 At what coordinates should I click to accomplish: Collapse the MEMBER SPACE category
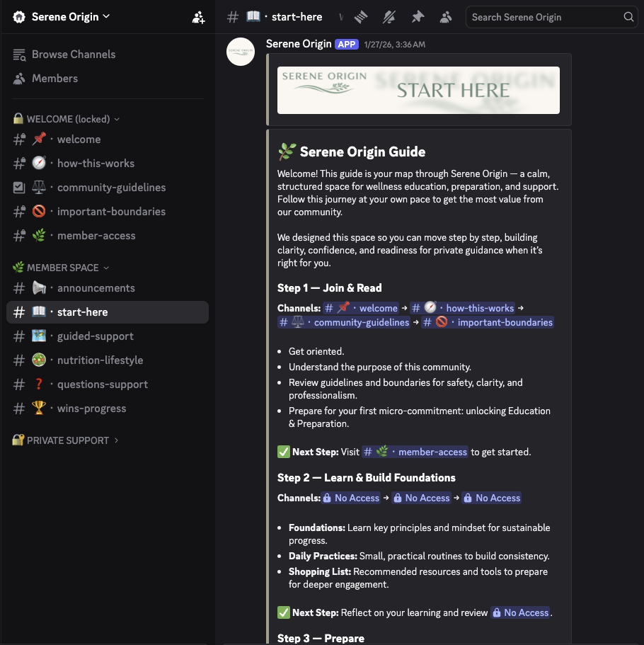(x=60, y=267)
